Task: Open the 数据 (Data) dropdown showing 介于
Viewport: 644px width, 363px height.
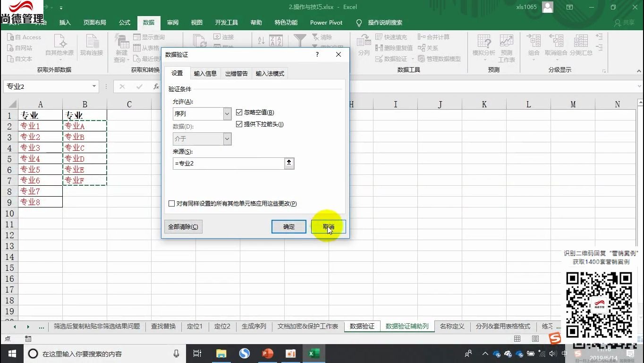Action: (x=228, y=138)
